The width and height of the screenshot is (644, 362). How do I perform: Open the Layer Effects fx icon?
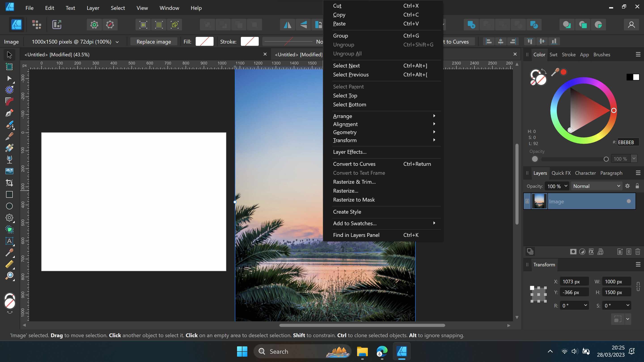591,252
